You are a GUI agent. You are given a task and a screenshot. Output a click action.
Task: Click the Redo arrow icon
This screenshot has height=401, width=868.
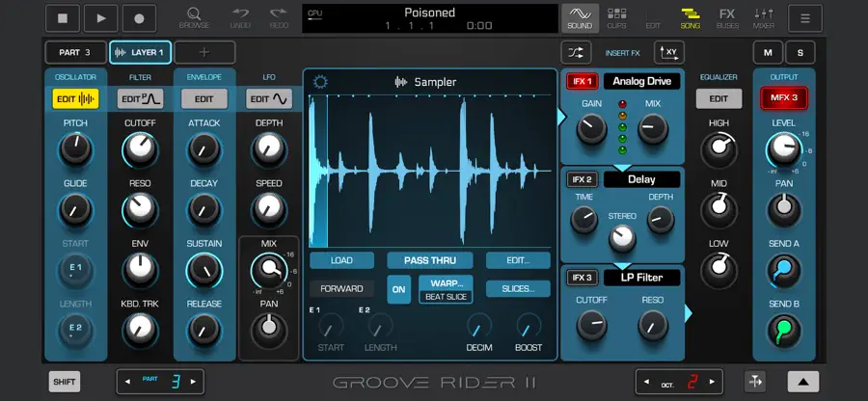click(x=279, y=18)
